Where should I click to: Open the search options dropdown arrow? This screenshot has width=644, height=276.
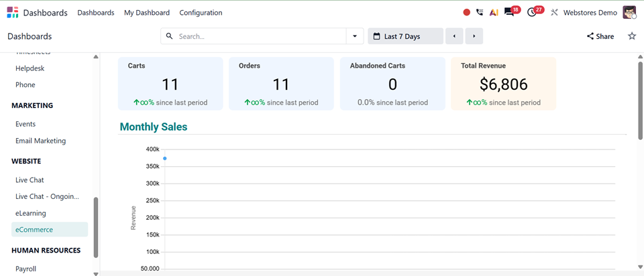point(355,36)
